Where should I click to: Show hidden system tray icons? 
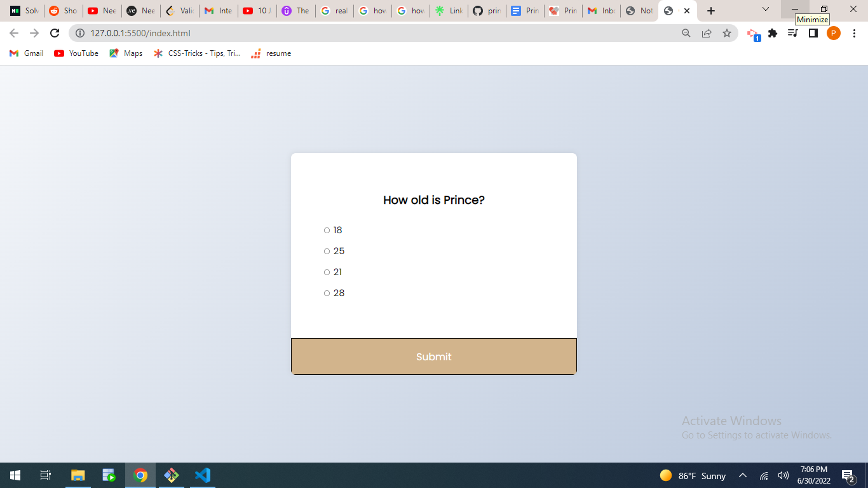(x=742, y=476)
